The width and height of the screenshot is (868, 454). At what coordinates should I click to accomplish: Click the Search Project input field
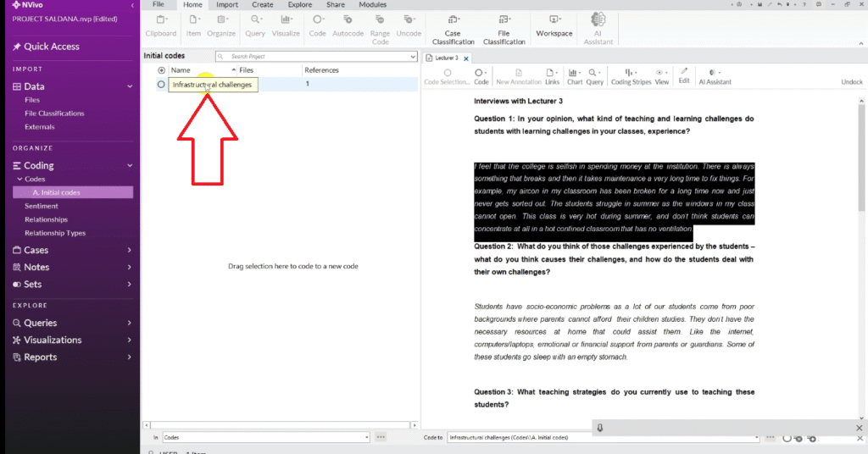click(x=314, y=56)
